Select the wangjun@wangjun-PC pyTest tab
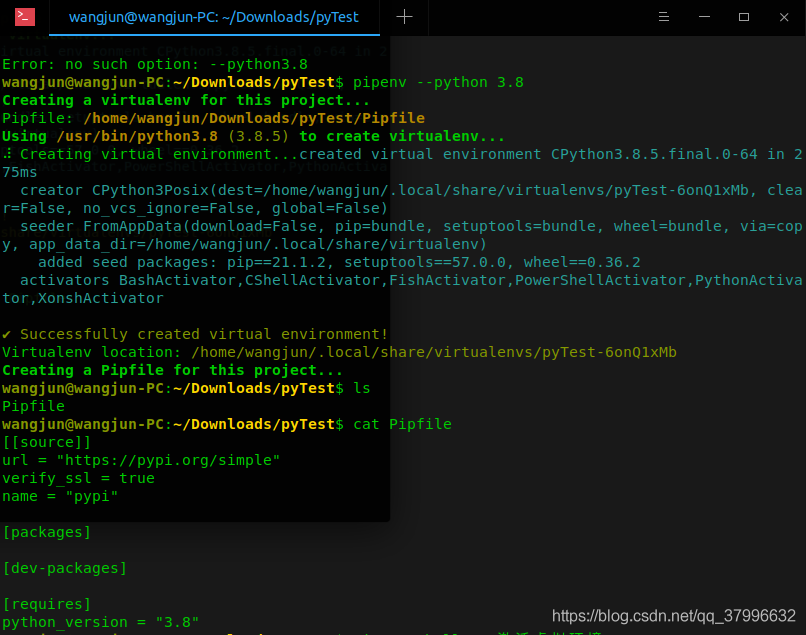This screenshot has width=806, height=635. tap(213, 17)
